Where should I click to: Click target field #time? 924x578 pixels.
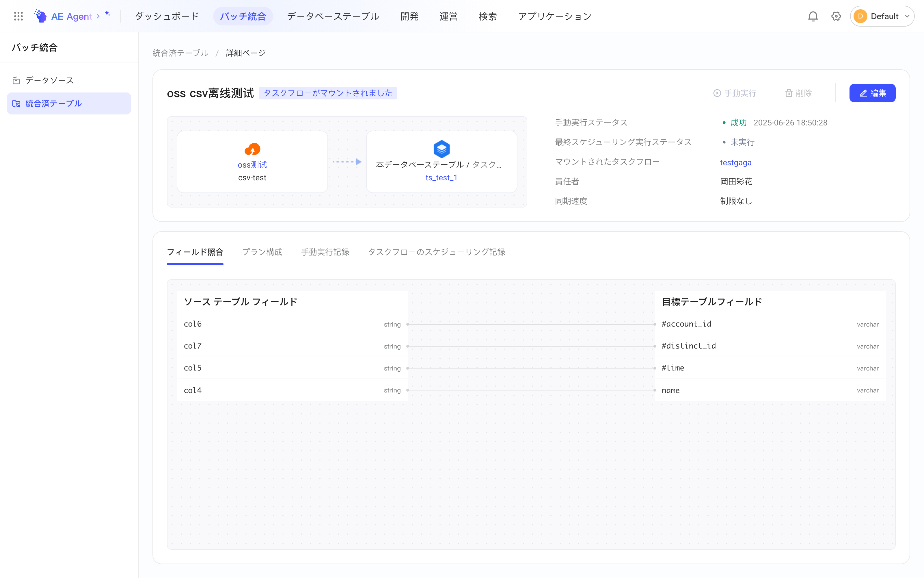(x=770, y=368)
